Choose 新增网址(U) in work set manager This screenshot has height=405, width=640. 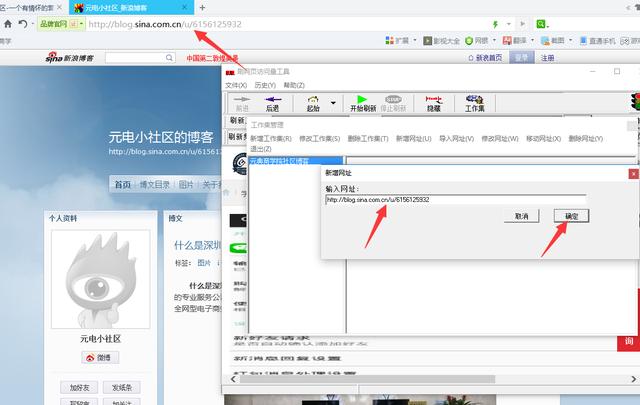click(x=414, y=139)
